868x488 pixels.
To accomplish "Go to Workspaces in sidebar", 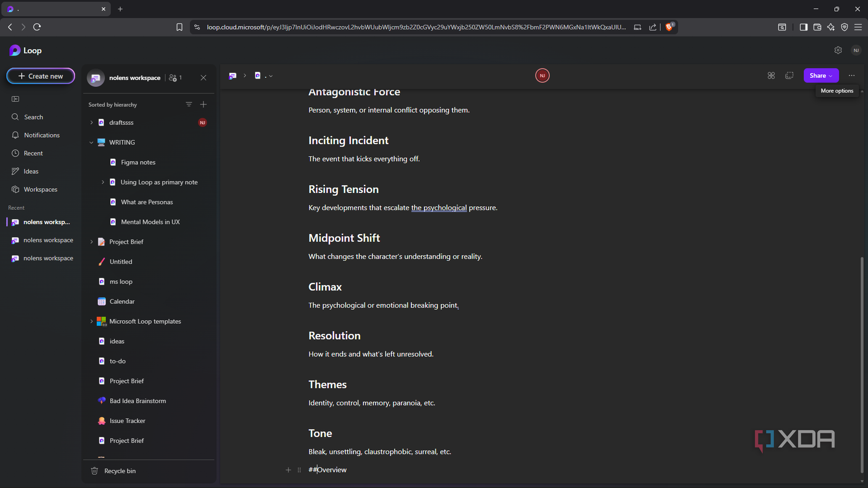I will (41, 189).
